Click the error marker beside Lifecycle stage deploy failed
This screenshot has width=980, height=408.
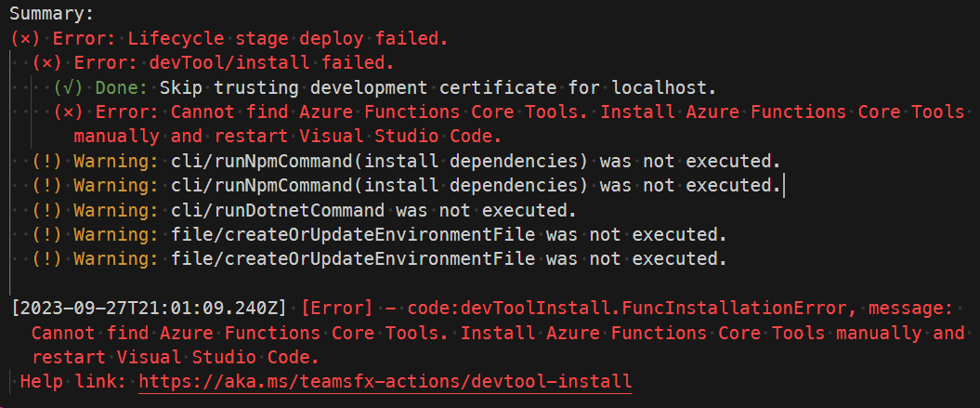click(x=26, y=39)
